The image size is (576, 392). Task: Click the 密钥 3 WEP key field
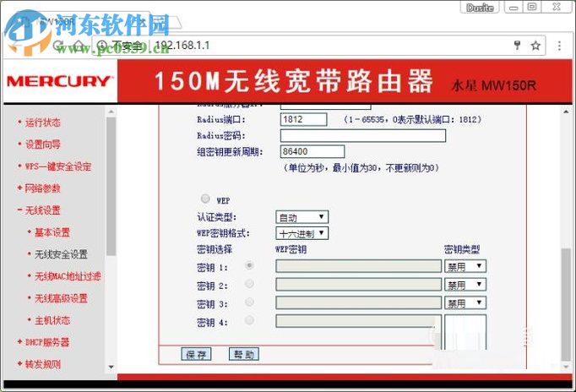click(x=359, y=302)
